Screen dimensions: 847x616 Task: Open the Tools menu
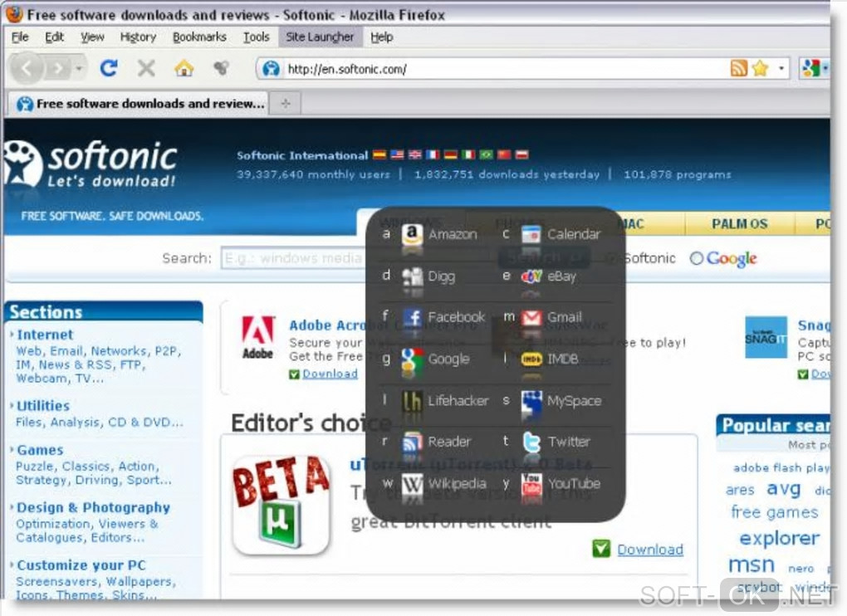[x=256, y=37]
